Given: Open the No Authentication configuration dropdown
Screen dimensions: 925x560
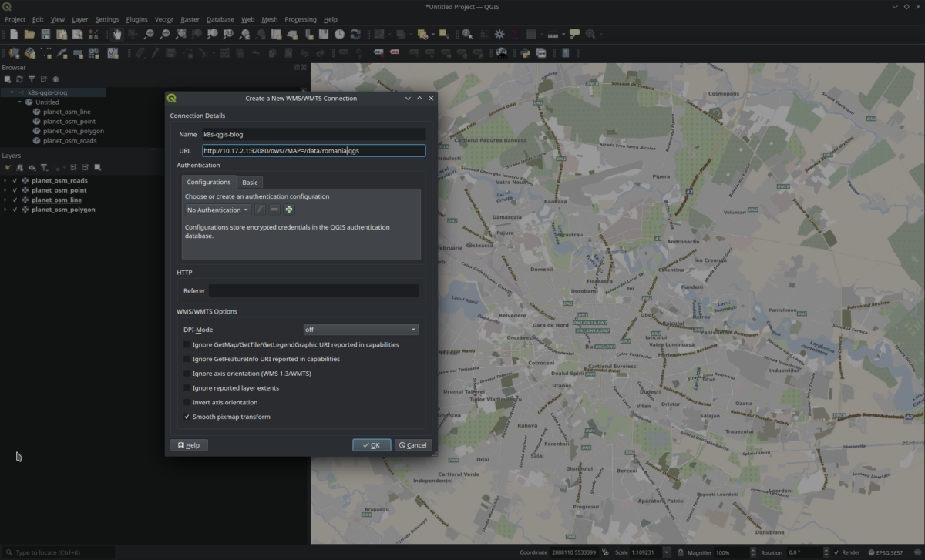Looking at the screenshot, I should coord(217,209).
